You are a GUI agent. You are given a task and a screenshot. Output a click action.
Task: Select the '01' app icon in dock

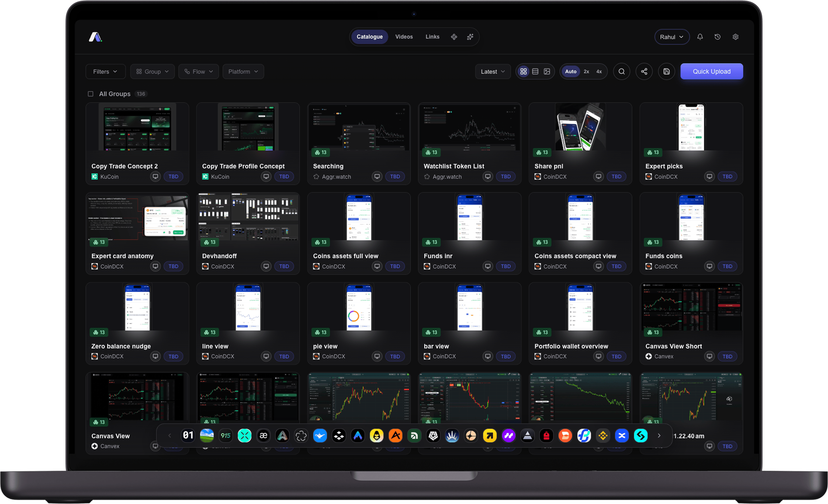coord(188,435)
